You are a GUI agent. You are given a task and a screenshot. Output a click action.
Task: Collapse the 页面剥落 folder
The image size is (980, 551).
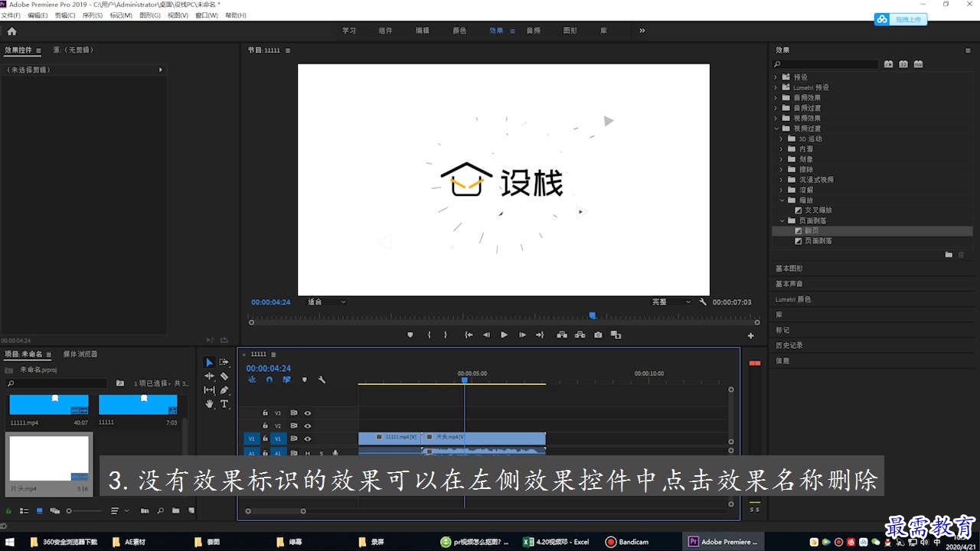coord(781,220)
